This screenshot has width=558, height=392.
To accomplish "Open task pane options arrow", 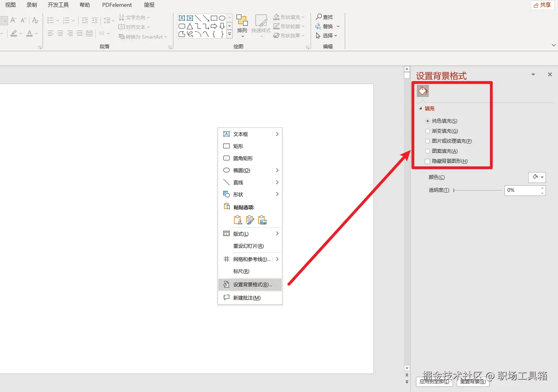I will click(533, 75).
